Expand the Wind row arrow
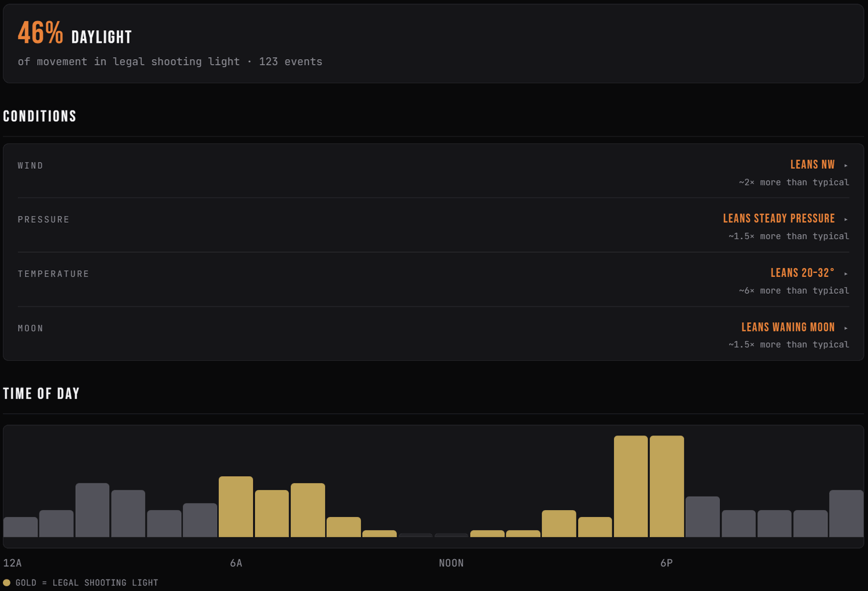The height and width of the screenshot is (591, 868). 845,165
